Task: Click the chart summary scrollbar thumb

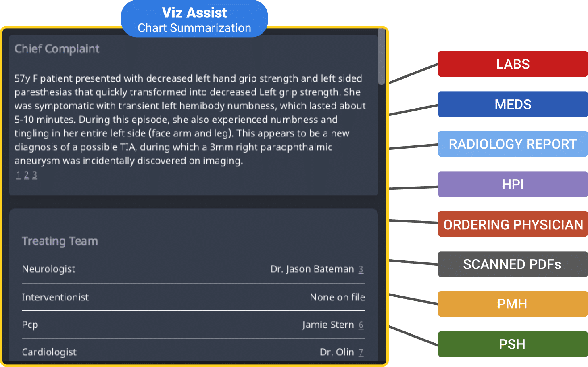Action: (382, 57)
